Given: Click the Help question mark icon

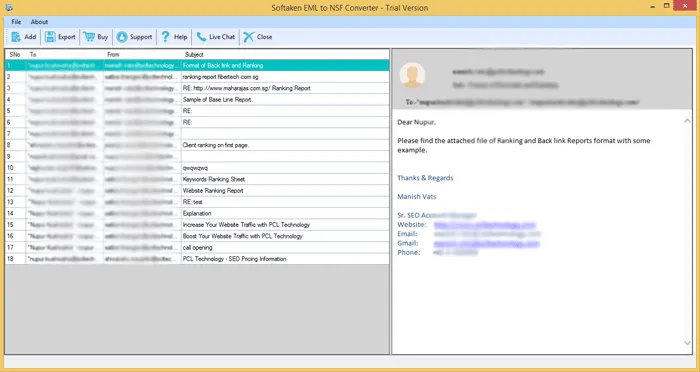Looking at the screenshot, I should [166, 37].
